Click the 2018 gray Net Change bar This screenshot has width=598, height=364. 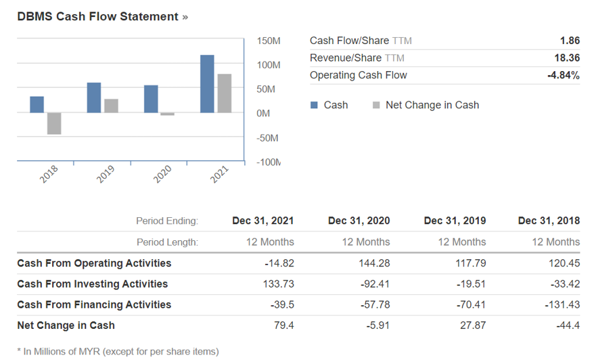click(54, 123)
